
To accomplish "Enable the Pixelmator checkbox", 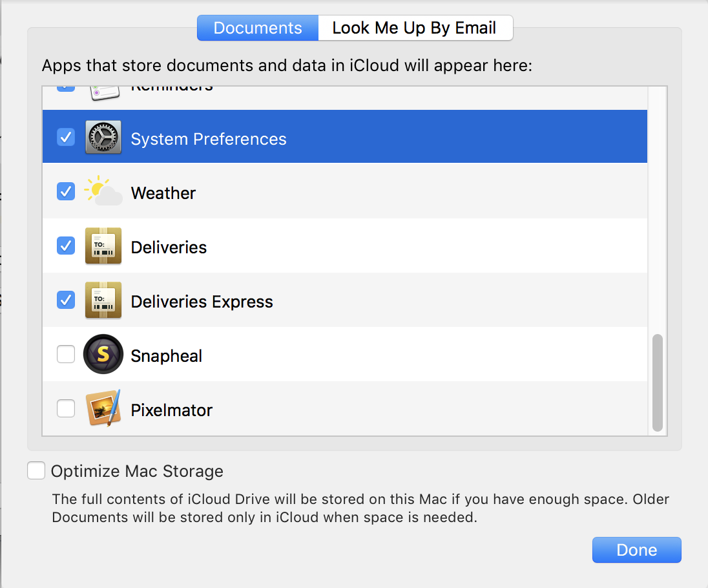I will point(66,408).
